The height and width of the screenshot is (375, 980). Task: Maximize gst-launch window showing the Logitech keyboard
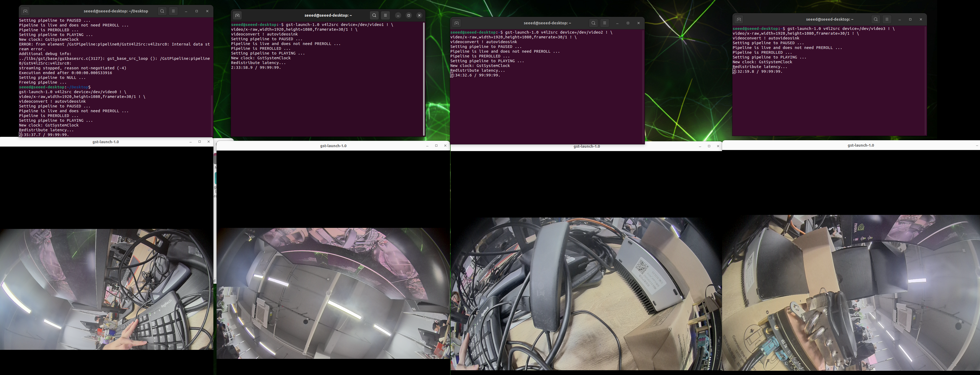[x=199, y=142]
